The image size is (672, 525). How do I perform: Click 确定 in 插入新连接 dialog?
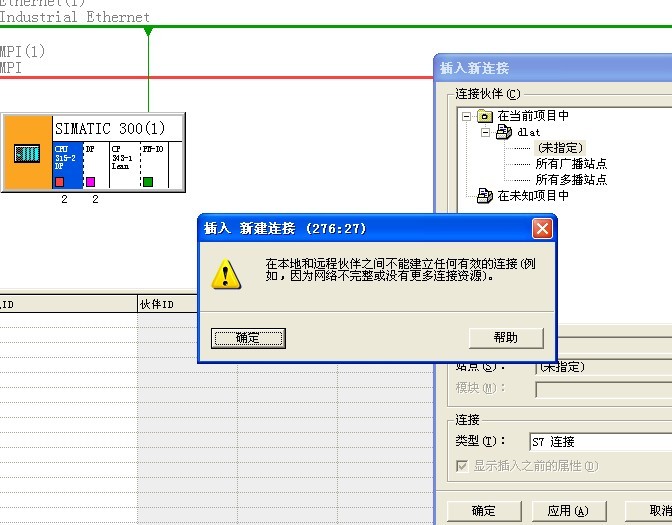pyautogui.click(x=484, y=511)
